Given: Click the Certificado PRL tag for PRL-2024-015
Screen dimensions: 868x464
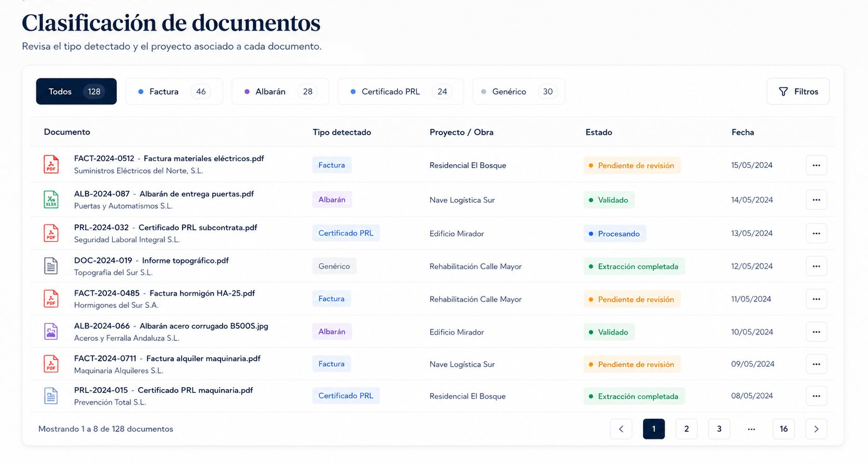Looking at the screenshot, I should tap(346, 395).
